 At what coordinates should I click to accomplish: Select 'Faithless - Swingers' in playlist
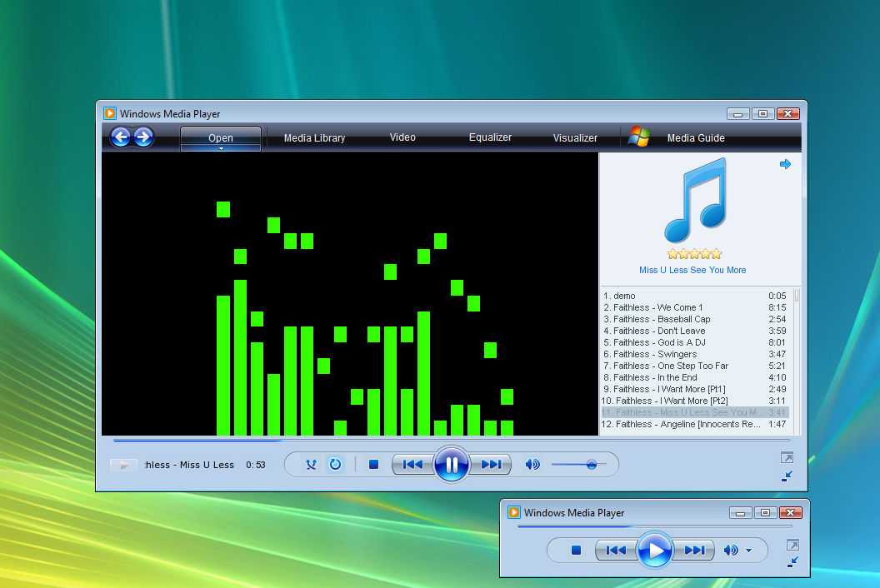coord(695,354)
